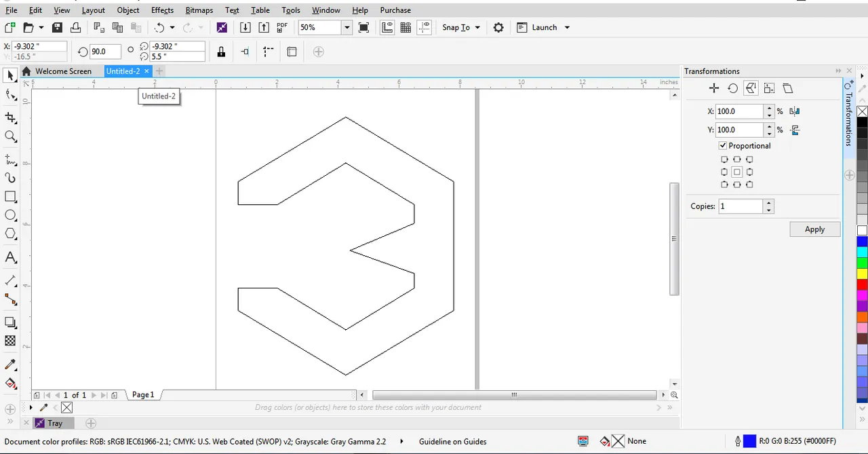Select the Drop Shadow tool

10,322
